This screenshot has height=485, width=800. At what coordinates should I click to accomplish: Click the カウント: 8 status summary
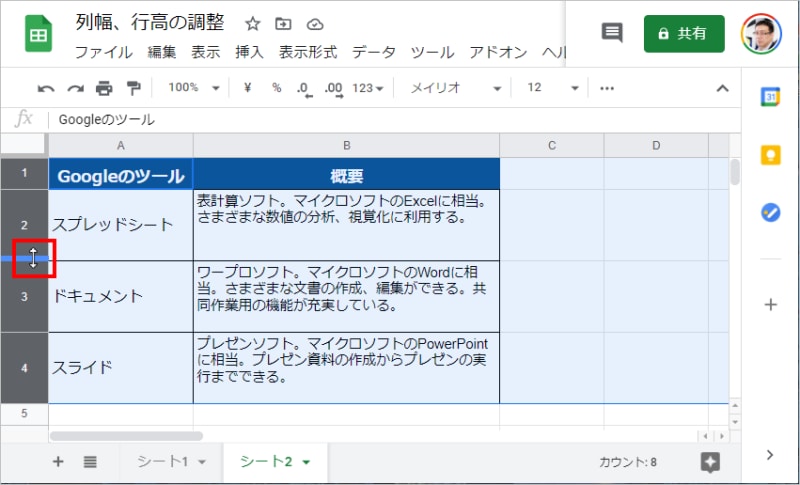[x=628, y=463]
